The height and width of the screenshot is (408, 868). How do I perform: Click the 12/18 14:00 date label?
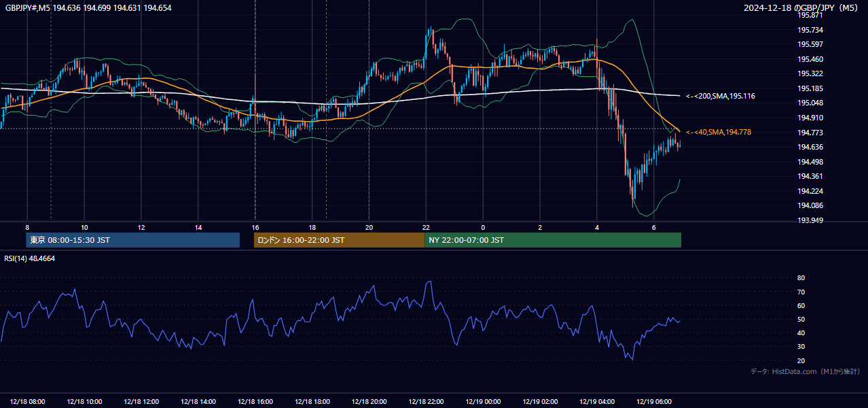coord(199,402)
